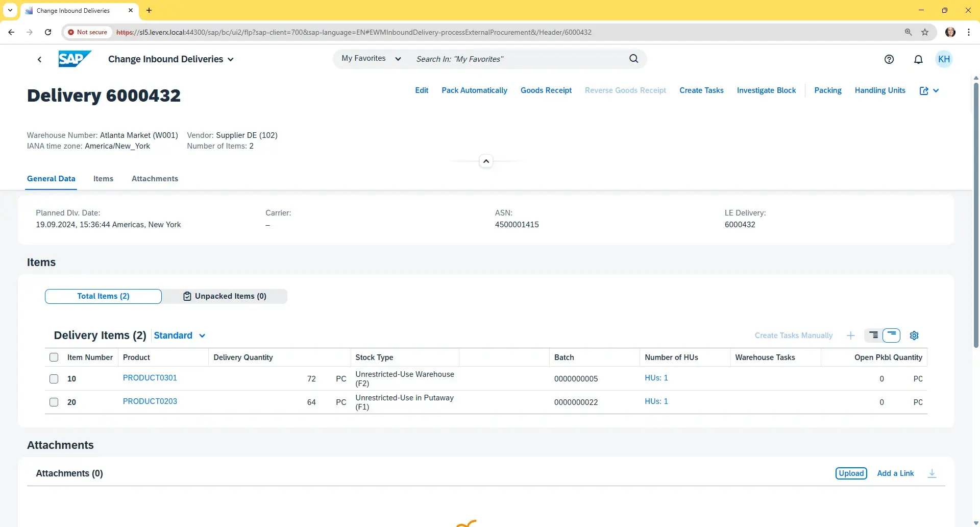
Task: Click the Warehouse Tasks column header
Action: [x=775, y=357]
